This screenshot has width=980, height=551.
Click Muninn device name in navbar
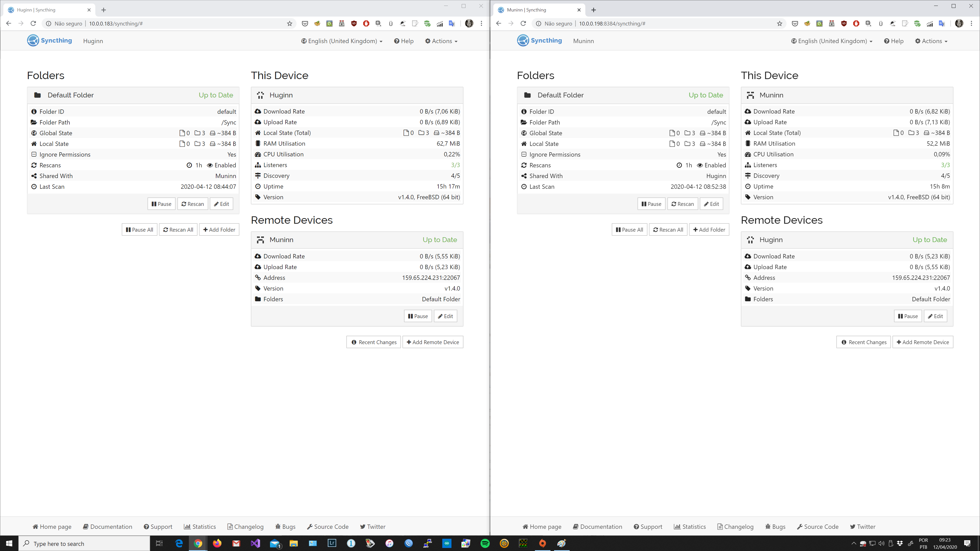point(583,41)
